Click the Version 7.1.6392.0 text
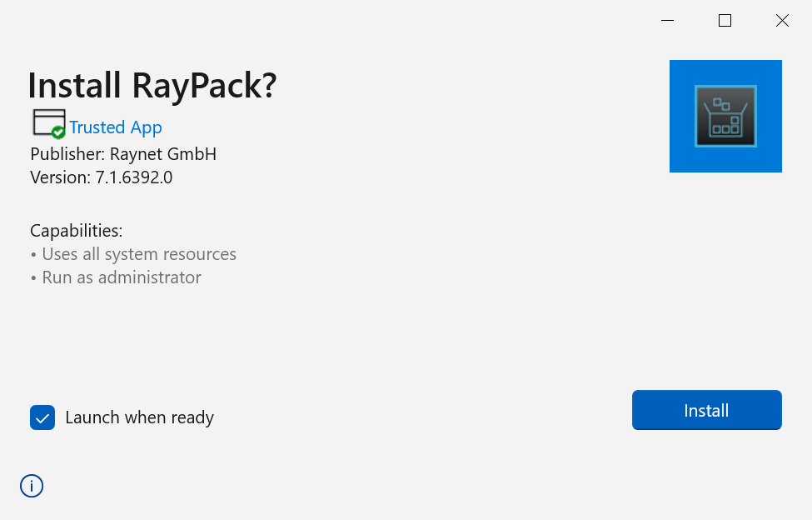812x520 pixels. click(x=101, y=177)
